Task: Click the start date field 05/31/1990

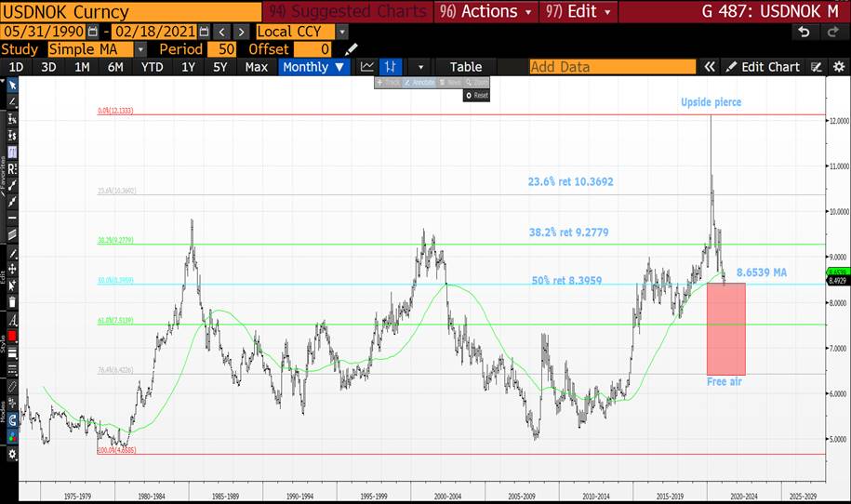Action: [43, 32]
